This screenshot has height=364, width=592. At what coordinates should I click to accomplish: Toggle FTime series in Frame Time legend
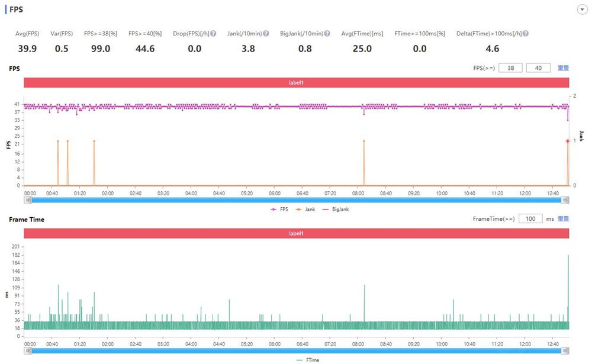(x=308, y=360)
